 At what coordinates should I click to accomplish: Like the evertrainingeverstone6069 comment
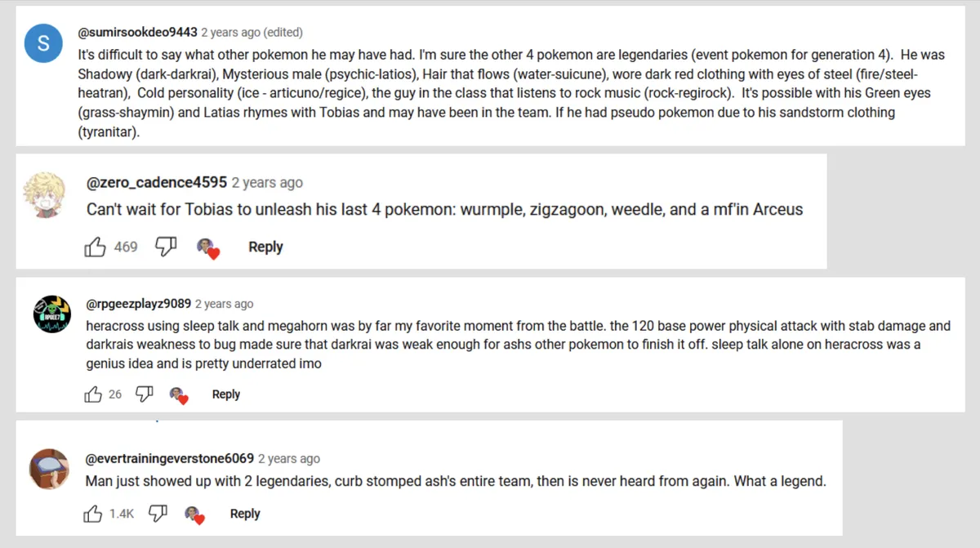pyautogui.click(x=92, y=514)
